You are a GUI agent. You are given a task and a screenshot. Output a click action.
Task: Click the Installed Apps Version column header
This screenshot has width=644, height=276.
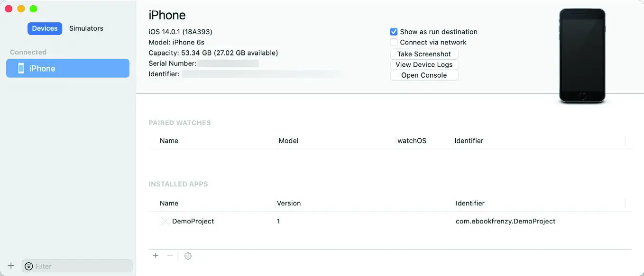289,203
